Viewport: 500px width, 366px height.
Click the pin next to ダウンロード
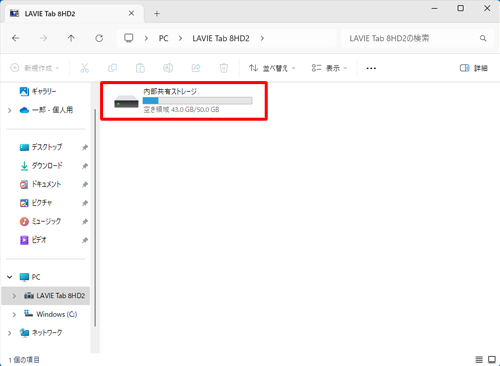(85, 166)
